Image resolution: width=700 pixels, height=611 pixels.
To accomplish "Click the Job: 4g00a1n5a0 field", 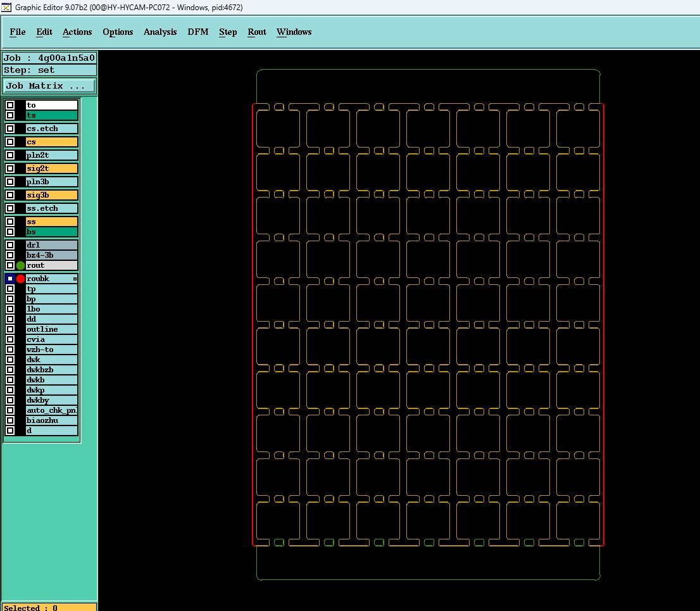I will (x=49, y=58).
